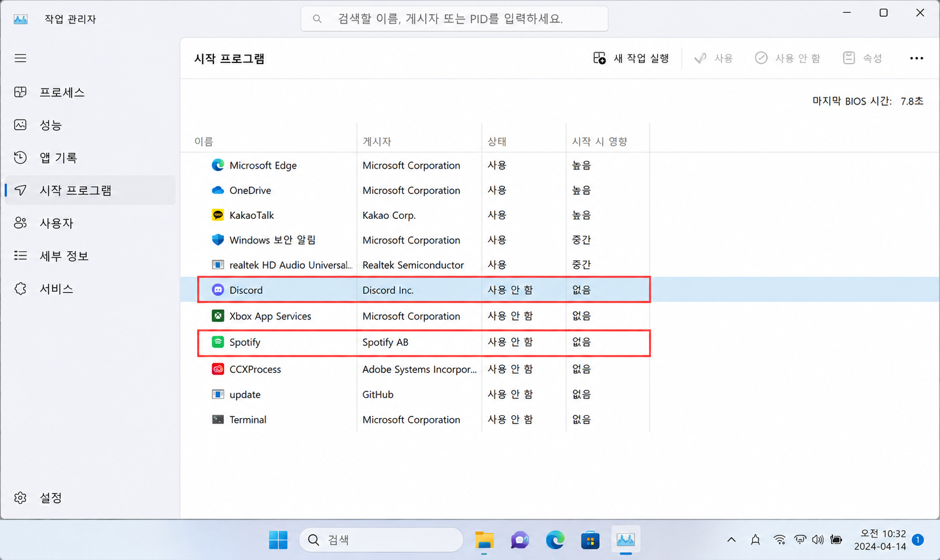This screenshot has width=940, height=560.
Task: Click the Settings (설정) gear icon
Action: coord(20,498)
